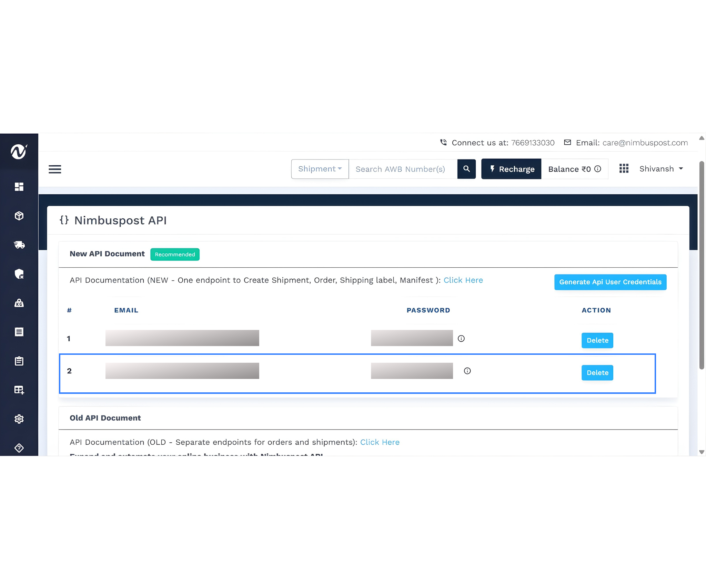Delete the first API credential

[x=597, y=340]
